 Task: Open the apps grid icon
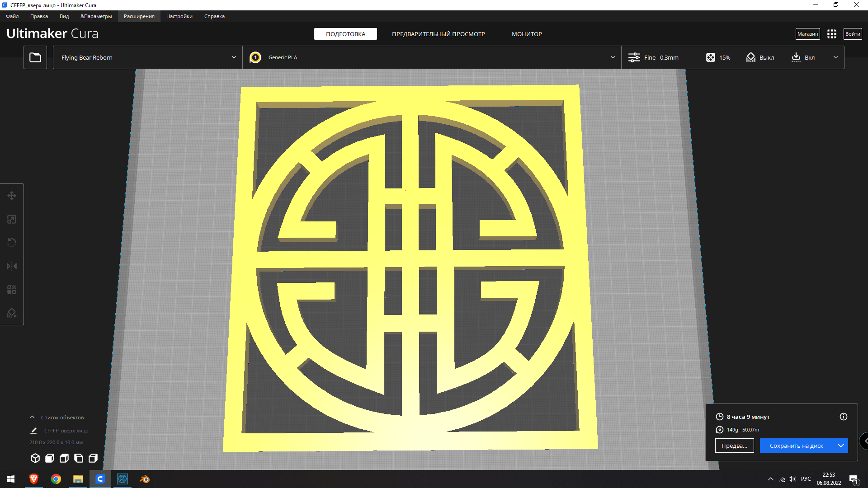(832, 34)
